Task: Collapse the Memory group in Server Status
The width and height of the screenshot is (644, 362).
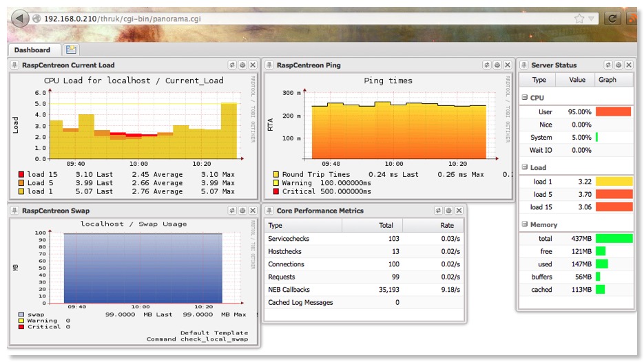Action: pyautogui.click(x=524, y=224)
